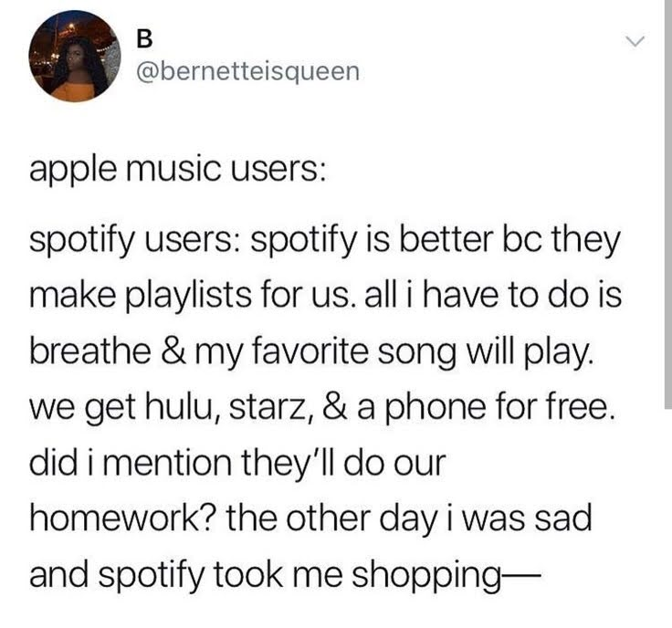Click the phrase "spotify is better bc they"
The height and width of the screenshot is (628, 672).
coord(435,241)
